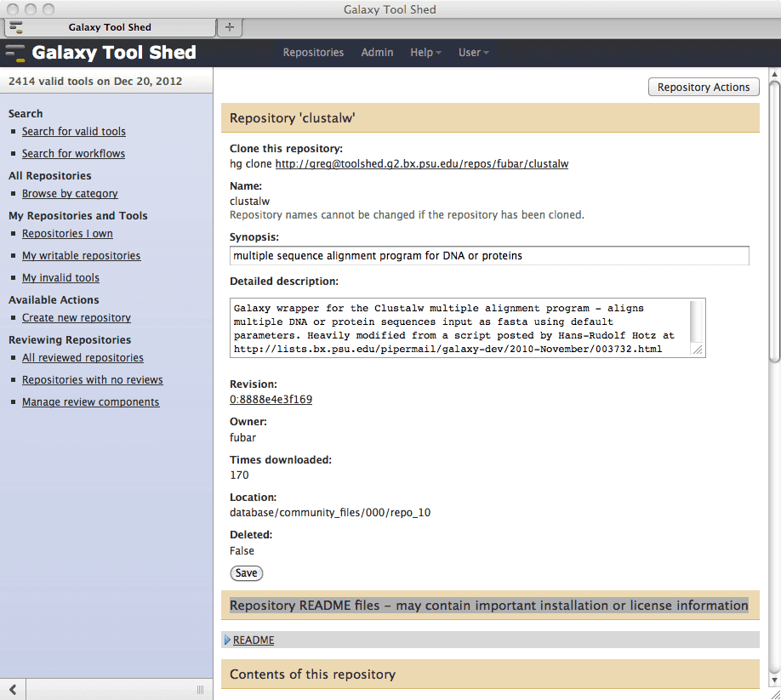Click the Galaxy Tool Shed logo icon

(15, 53)
